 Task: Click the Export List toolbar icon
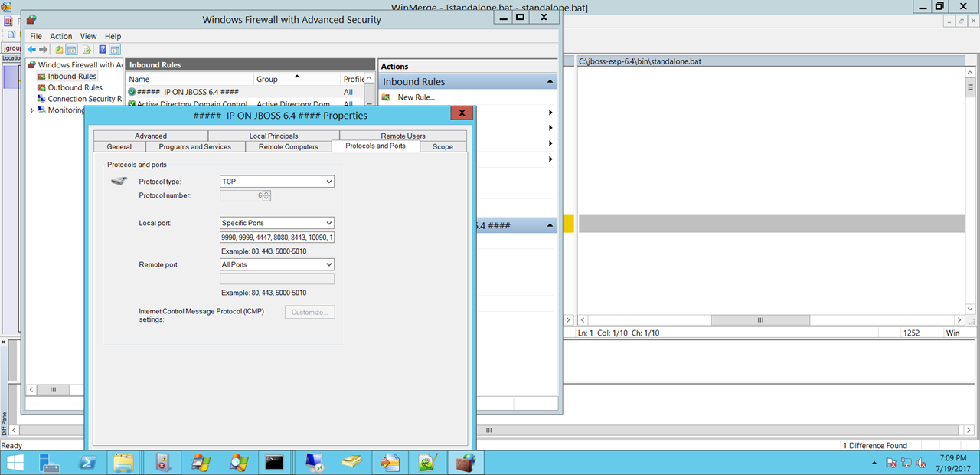87,50
